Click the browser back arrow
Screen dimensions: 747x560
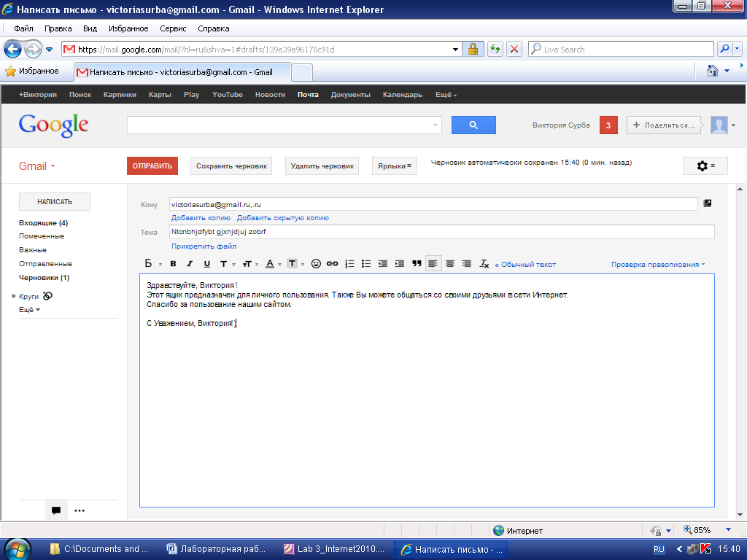click(13, 49)
